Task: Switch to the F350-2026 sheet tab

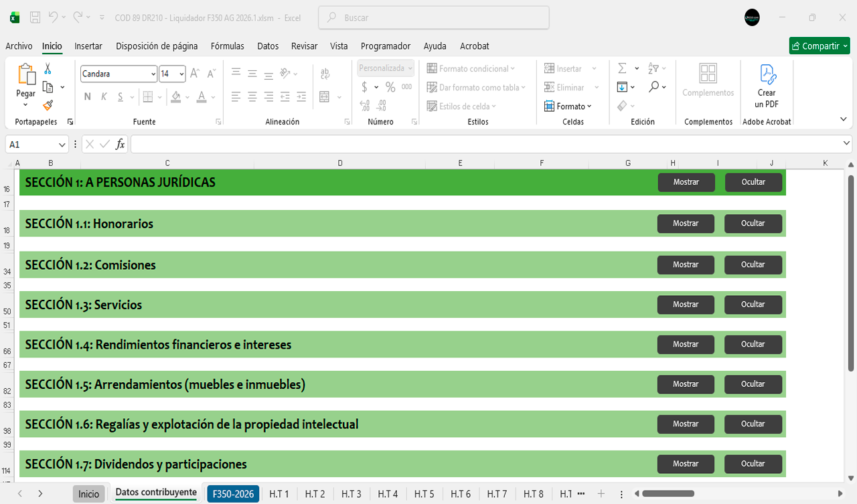Action: click(x=233, y=494)
